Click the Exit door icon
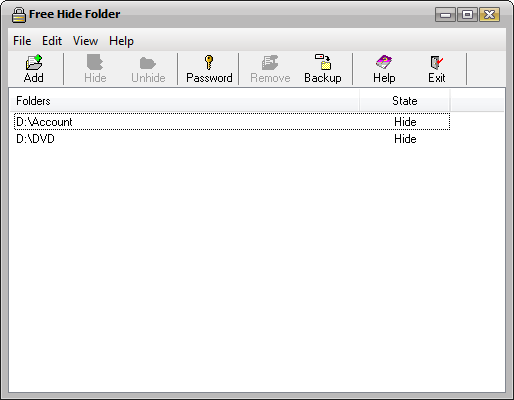 coord(437,62)
